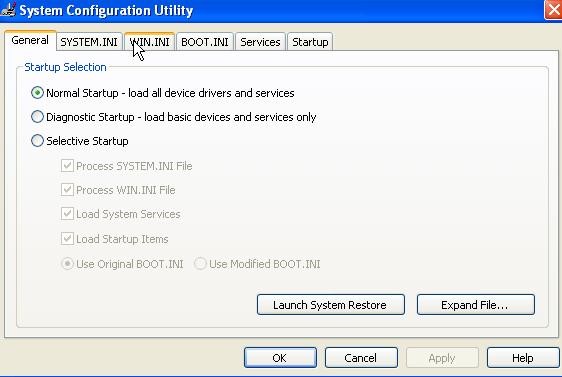This screenshot has width=562, height=377.
Task: Toggle Process SYSTEM.INI File checkbox
Action: 67,166
